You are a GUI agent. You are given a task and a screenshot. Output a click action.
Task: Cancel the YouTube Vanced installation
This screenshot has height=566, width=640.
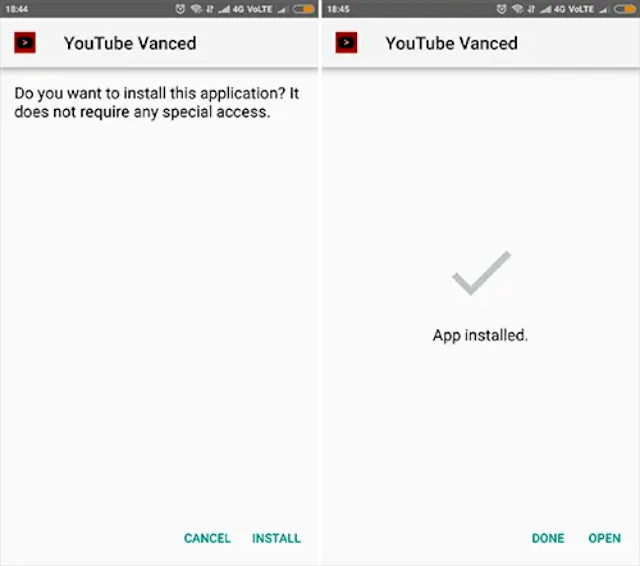(207, 538)
